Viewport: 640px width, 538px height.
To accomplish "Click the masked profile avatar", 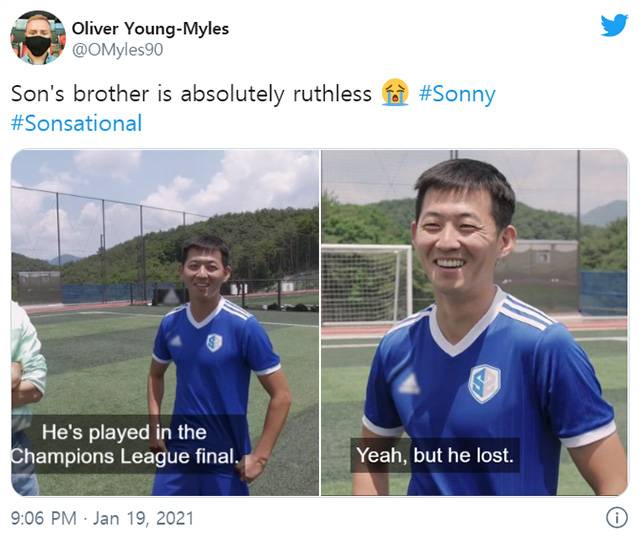I will click(37, 38).
